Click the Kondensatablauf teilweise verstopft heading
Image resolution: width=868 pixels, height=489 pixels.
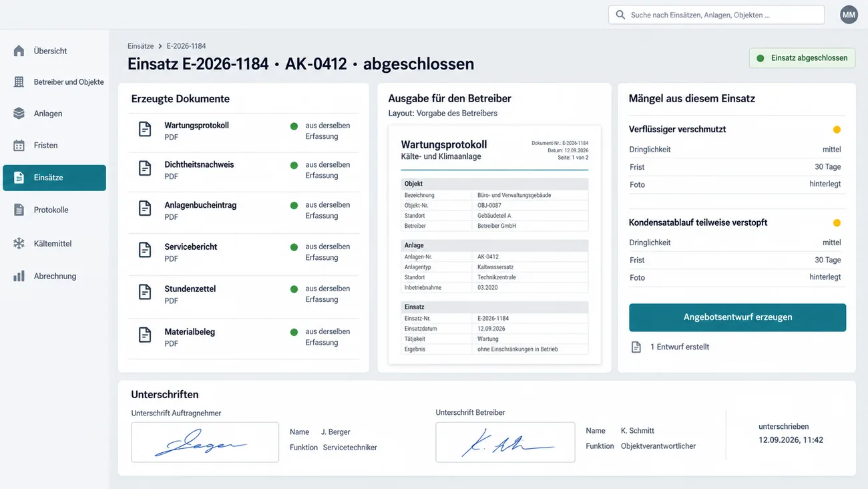point(698,222)
